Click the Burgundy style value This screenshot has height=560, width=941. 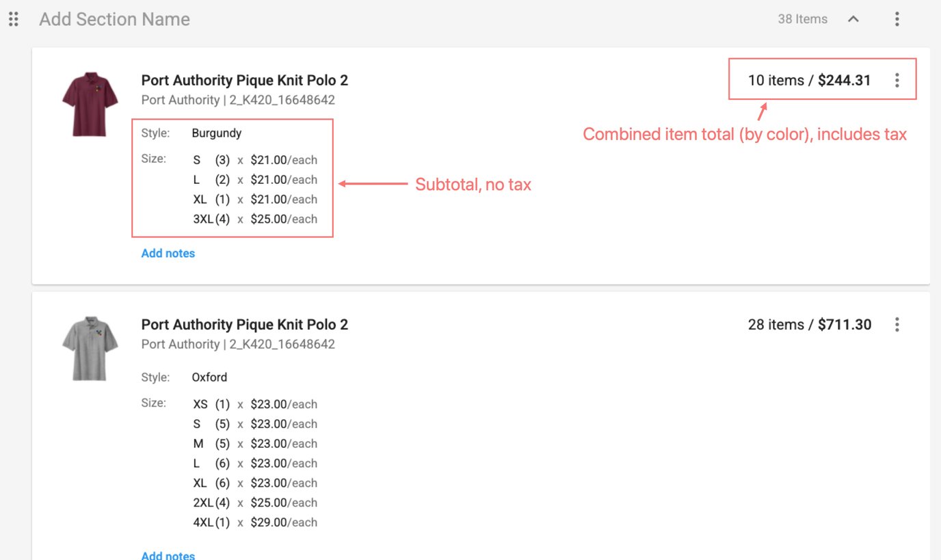tap(216, 133)
